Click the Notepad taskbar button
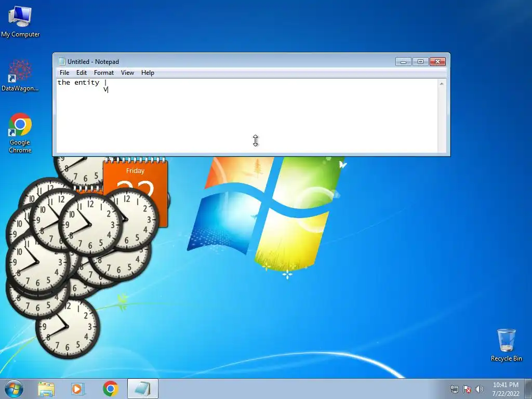The width and height of the screenshot is (532, 399). click(x=143, y=389)
